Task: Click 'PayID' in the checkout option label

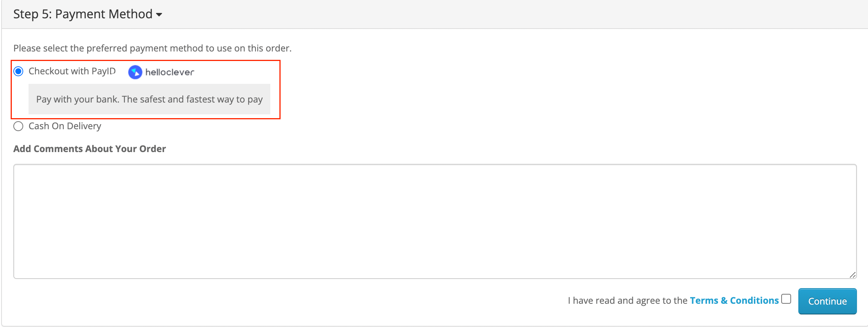Action: (104, 71)
